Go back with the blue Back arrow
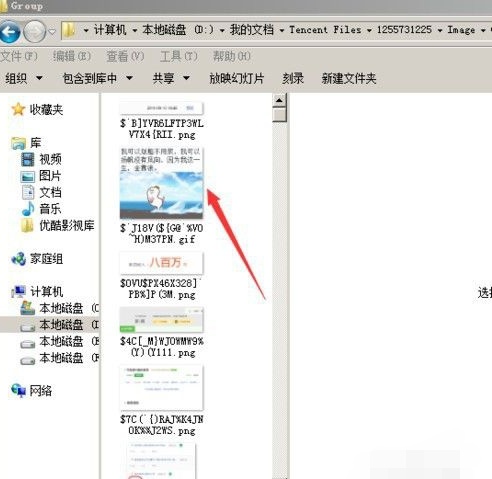Screen dimensions: 492x479 [x=10, y=32]
